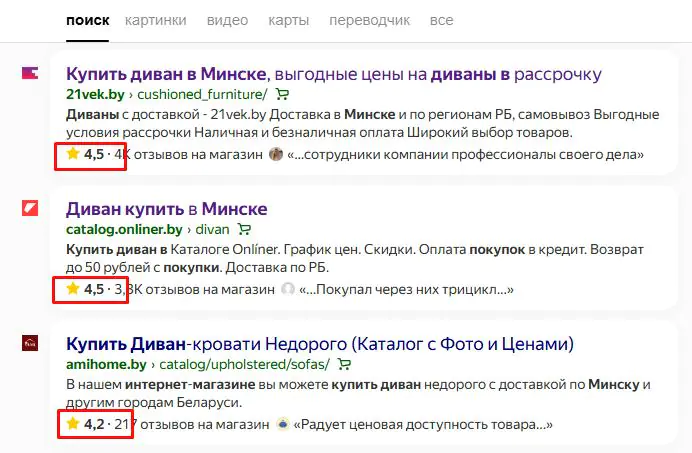Image resolution: width=692 pixels, height=453 pixels.
Task: Open catalog/upholstered/sofas/ breadcrumb path
Action: click(244, 365)
